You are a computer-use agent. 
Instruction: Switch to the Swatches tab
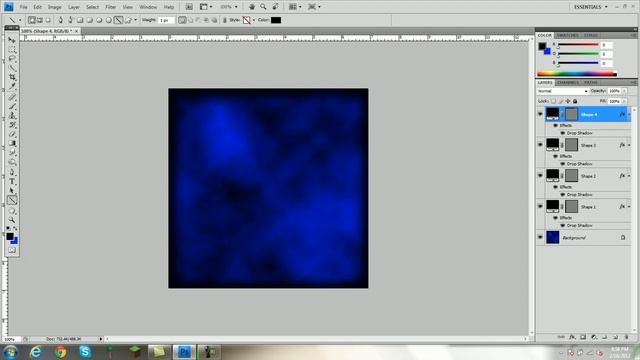coord(567,36)
